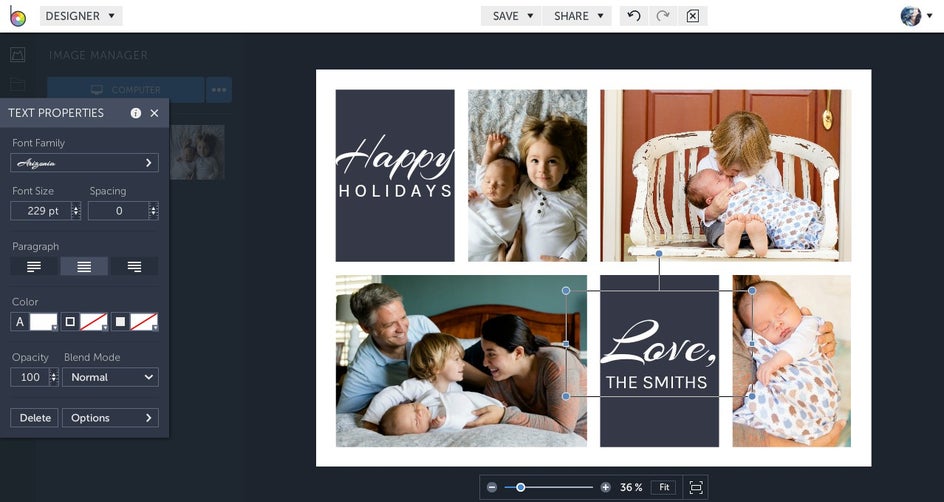Click the text outline color icon
Viewport: 944px width, 502px height.
[70, 321]
